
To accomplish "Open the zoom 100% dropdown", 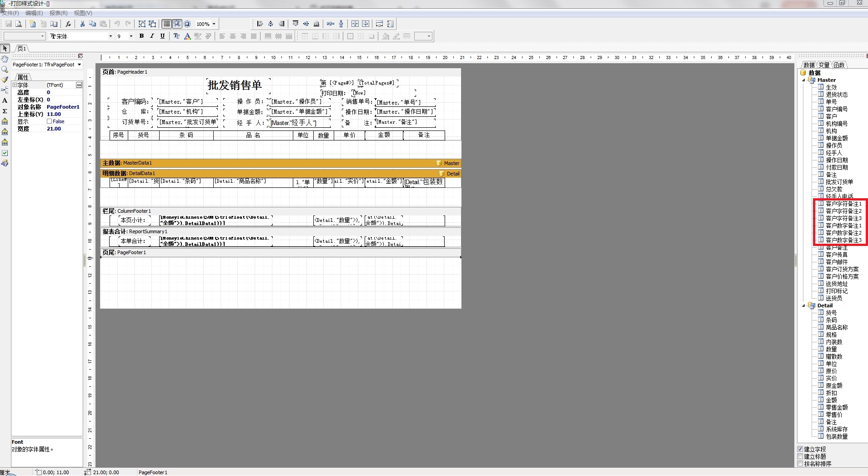I will click(x=214, y=24).
